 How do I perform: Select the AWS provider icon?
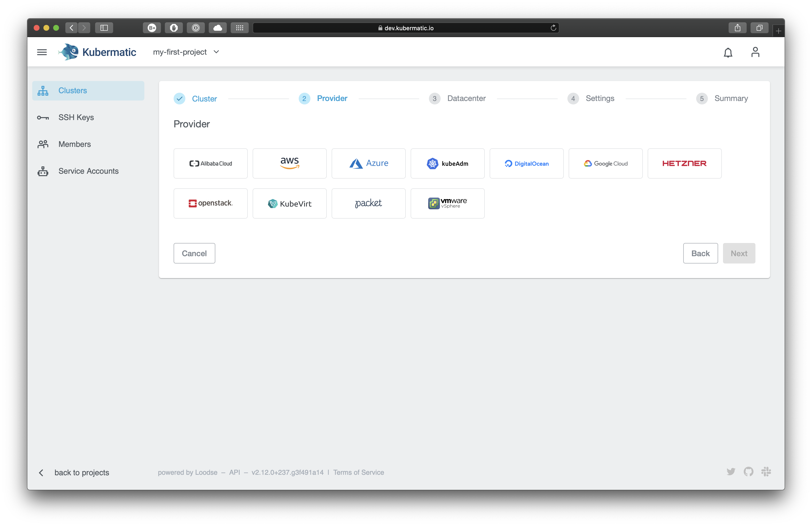coord(290,163)
